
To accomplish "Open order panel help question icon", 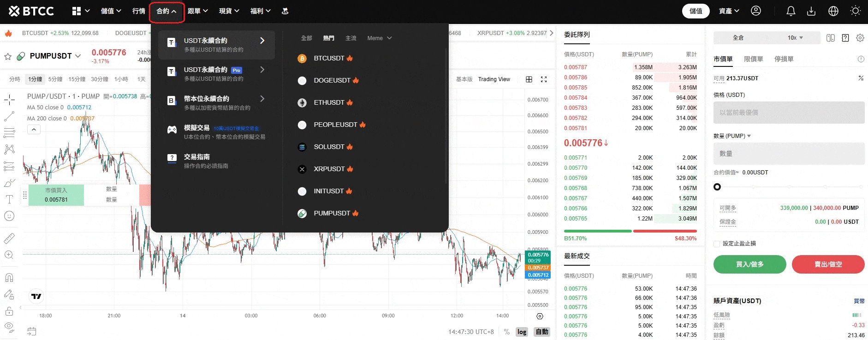I will (845, 38).
